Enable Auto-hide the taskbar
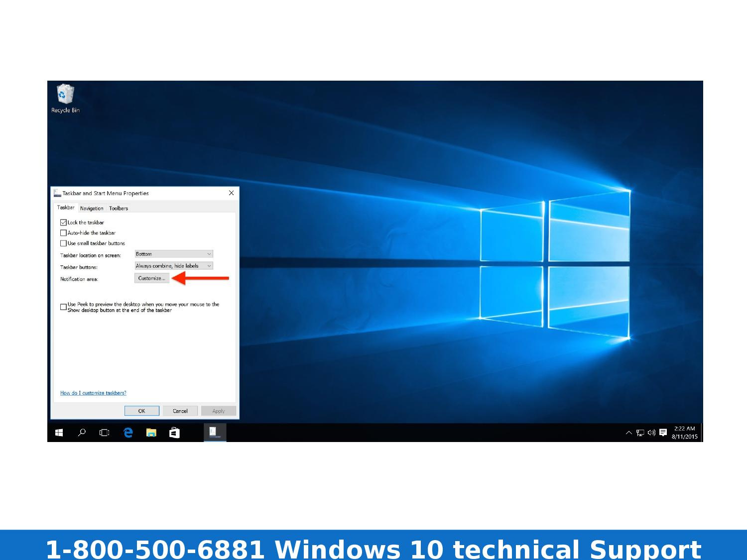Image resolution: width=747 pixels, height=560 pixels. point(63,233)
